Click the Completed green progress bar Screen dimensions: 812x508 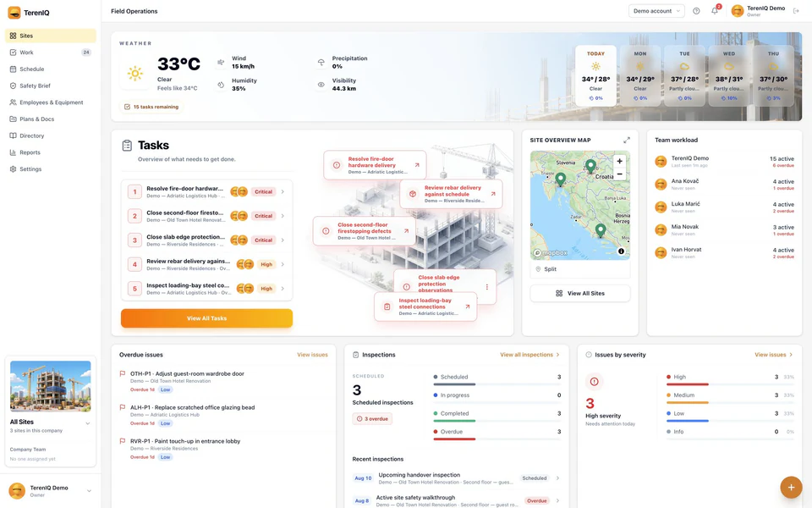coord(454,421)
